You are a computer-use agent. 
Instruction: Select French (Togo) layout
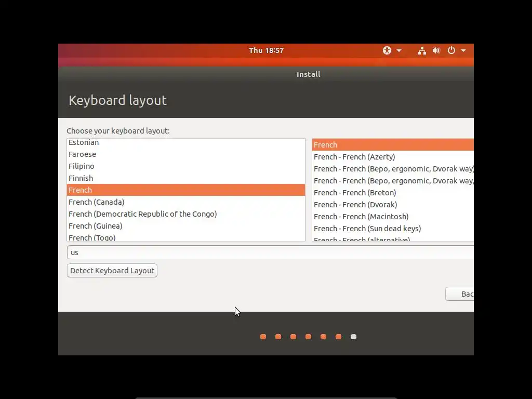(186, 237)
